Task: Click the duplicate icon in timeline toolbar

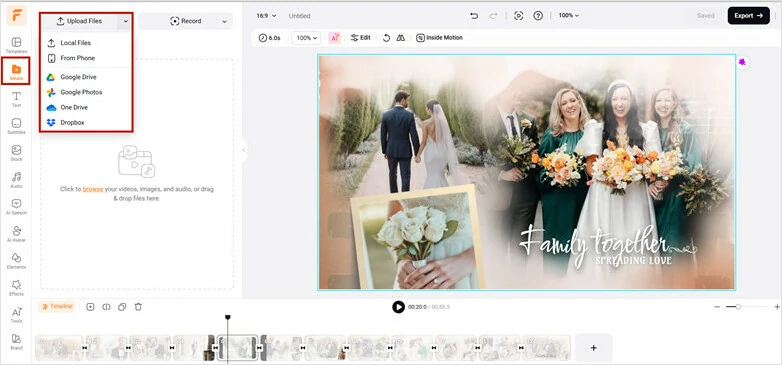Action: (x=122, y=307)
